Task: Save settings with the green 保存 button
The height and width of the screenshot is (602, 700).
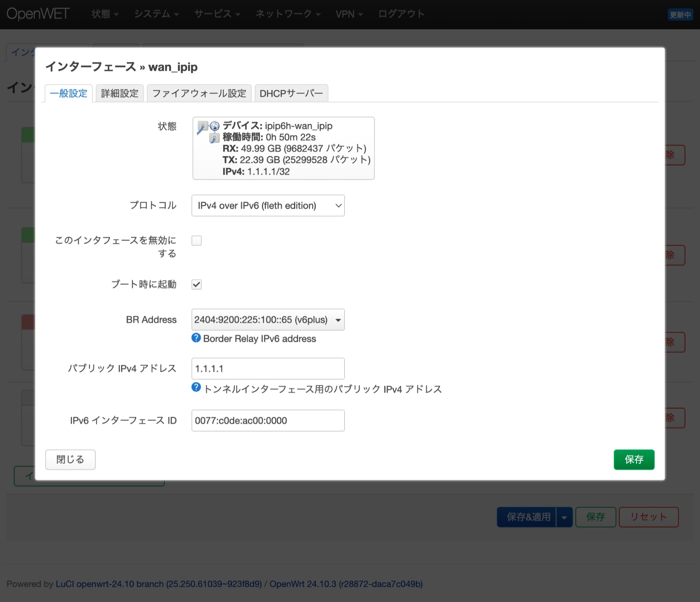Action: (634, 459)
